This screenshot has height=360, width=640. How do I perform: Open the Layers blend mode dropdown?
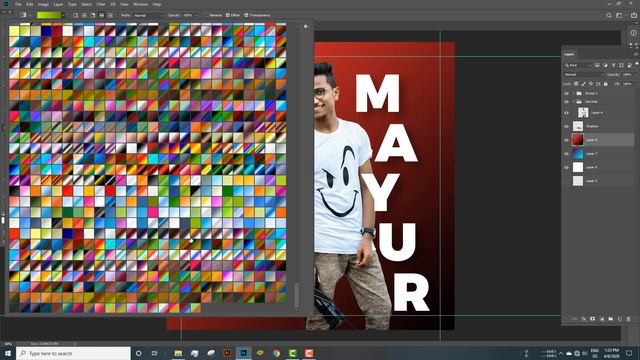click(584, 75)
